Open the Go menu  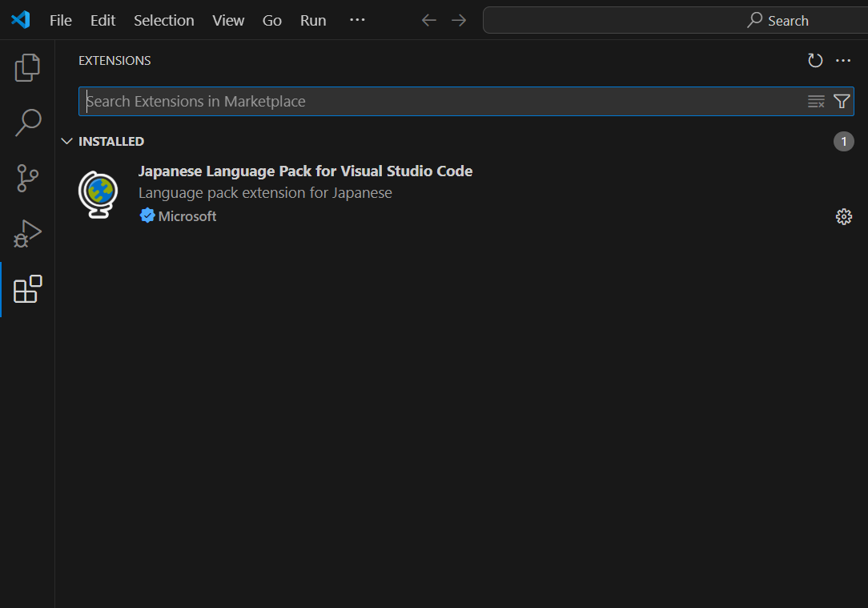[271, 21]
